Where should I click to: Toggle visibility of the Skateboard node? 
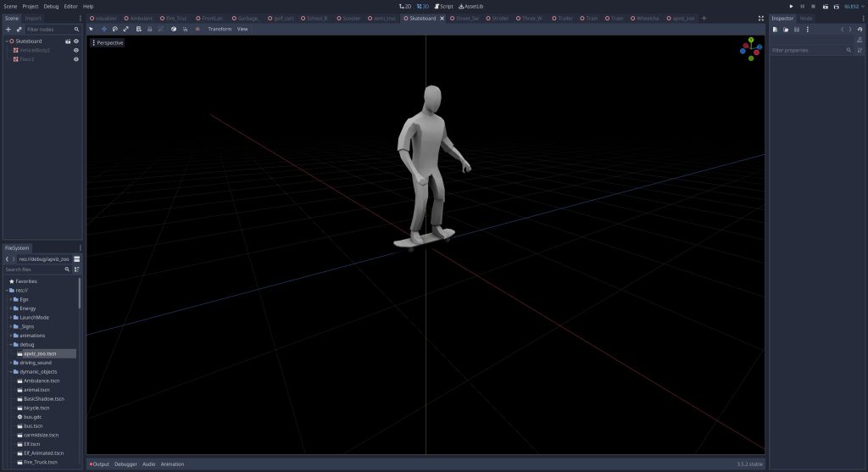point(76,41)
